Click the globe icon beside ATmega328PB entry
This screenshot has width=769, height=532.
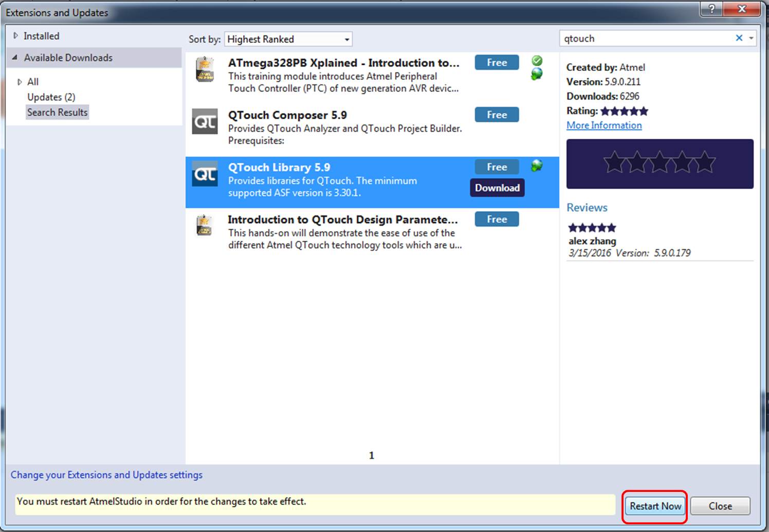click(x=537, y=75)
